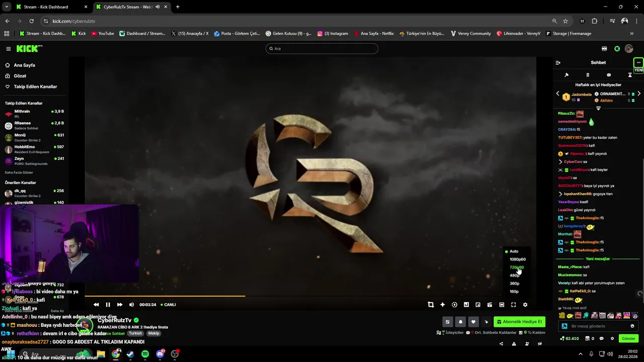
Task: Expand the gifters leaderboard down arrow
Action: (x=598, y=108)
